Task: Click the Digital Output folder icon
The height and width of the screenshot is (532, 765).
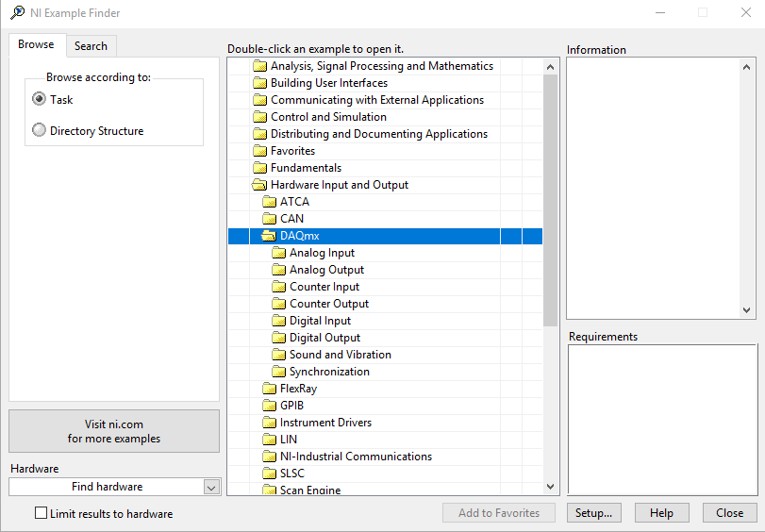Action: point(278,338)
